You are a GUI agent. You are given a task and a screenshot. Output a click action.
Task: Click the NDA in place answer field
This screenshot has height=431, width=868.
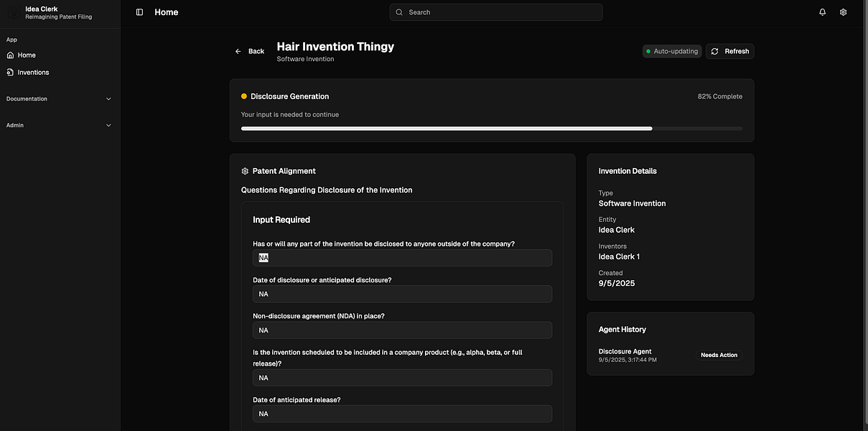tap(402, 330)
